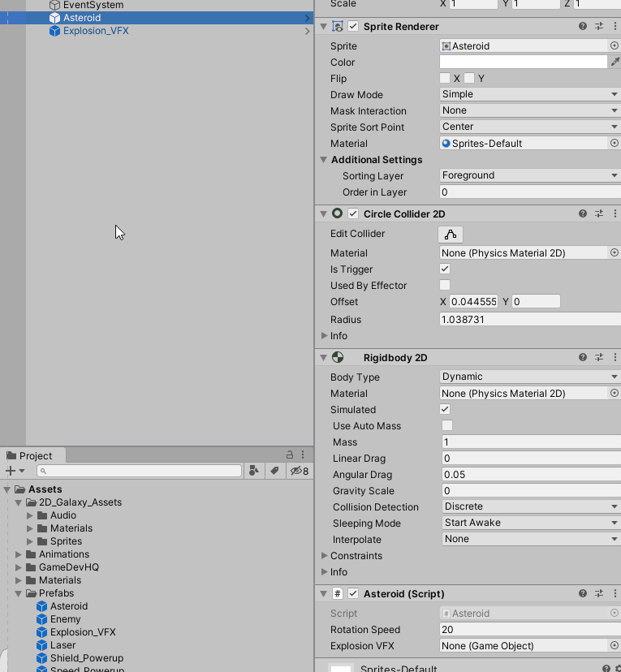Expand Circle Collider 2D Info foldout
The image size is (621, 672).
[325, 335]
